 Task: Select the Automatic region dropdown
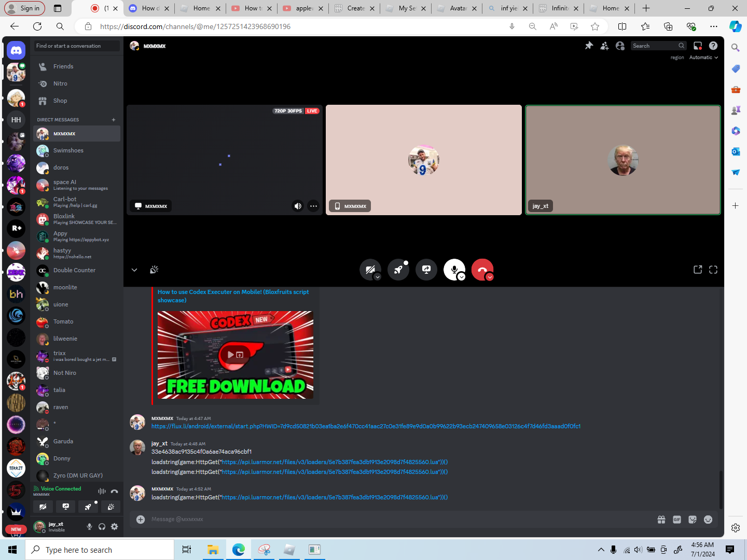(703, 58)
